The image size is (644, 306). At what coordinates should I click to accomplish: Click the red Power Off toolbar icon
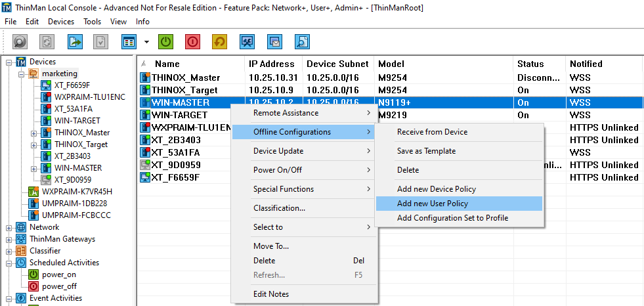click(192, 41)
